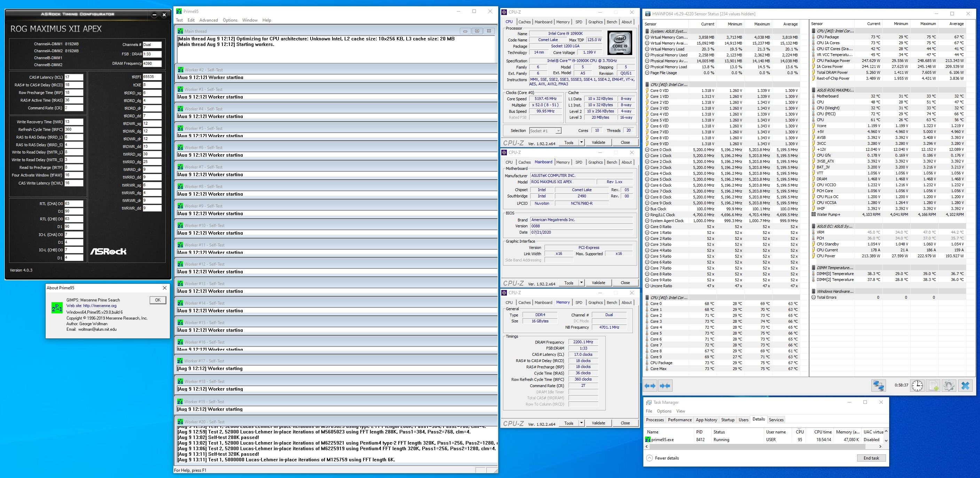Open Tools dropdown arrow in CPU-Z Memory window
Image resolution: width=980 pixels, height=478 pixels.
pos(581,423)
